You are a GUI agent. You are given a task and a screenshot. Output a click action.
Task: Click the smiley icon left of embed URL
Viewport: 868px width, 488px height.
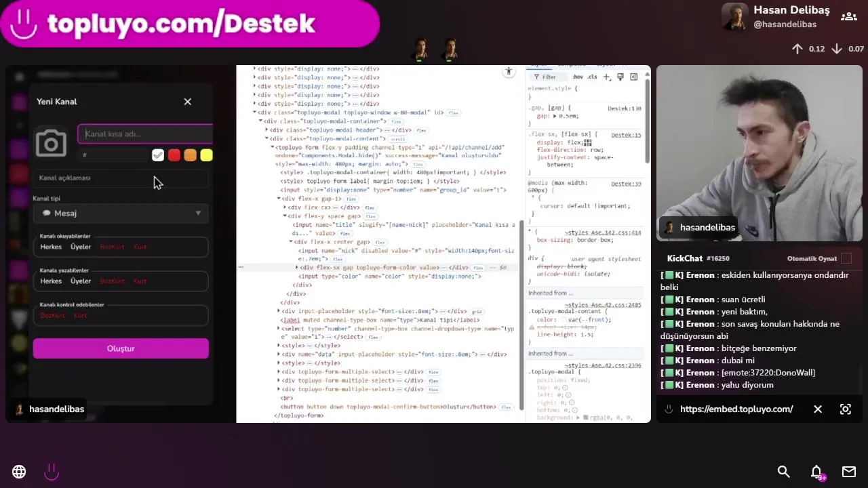coord(669,409)
